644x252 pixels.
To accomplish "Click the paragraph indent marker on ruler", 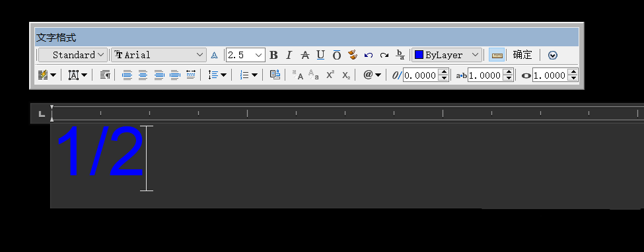I will pyautogui.click(x=52, y=119).
